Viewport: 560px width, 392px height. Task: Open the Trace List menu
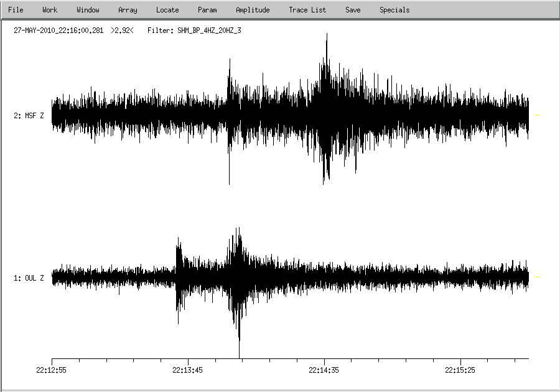point(307,10)
